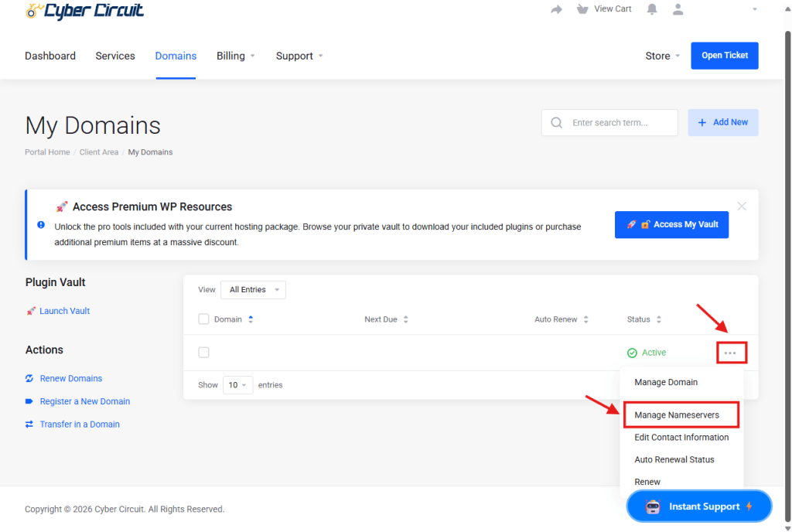
Task: Close the Premium WP Resources banner
Action: 742,206
